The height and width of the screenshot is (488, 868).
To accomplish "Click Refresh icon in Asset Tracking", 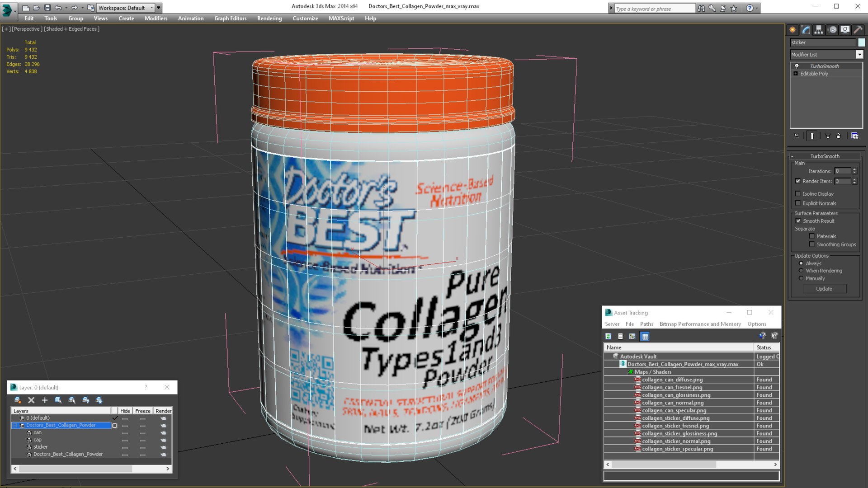I will (x=609, y=336).
